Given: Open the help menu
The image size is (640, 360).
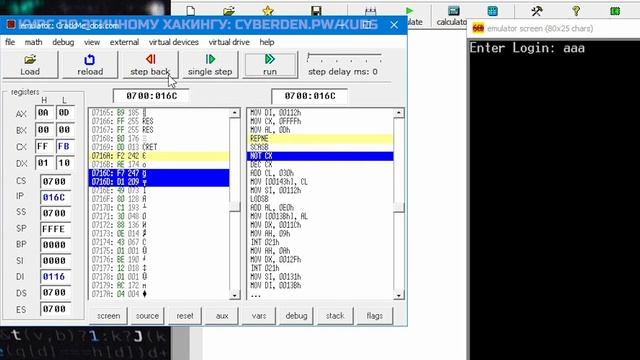Looking at the screenshot, I should [267, 42].
